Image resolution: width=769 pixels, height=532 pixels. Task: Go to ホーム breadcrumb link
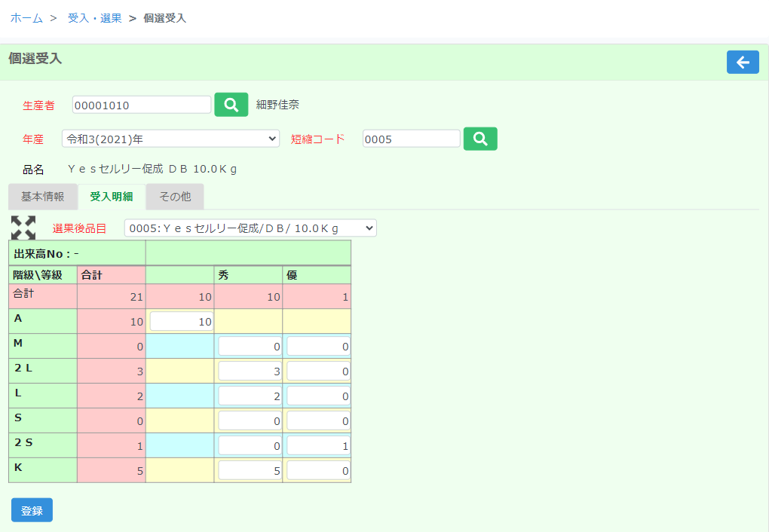point(26,18)
